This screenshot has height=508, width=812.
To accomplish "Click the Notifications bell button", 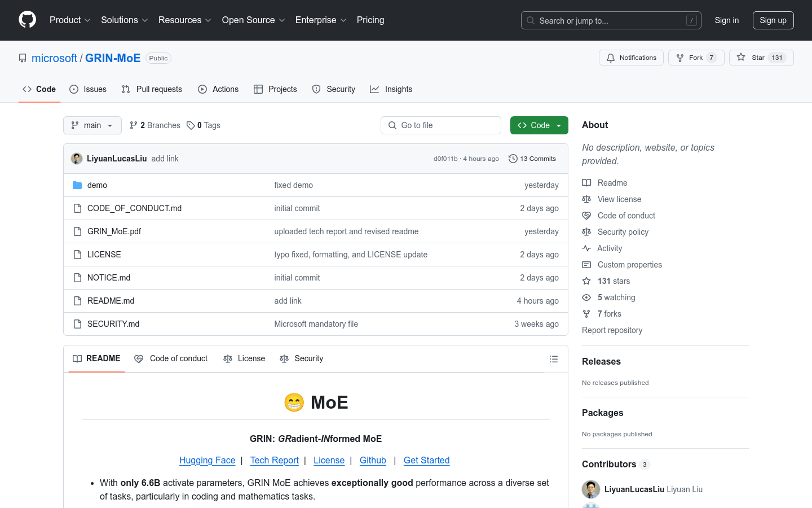I will click(x=631, y=58).
